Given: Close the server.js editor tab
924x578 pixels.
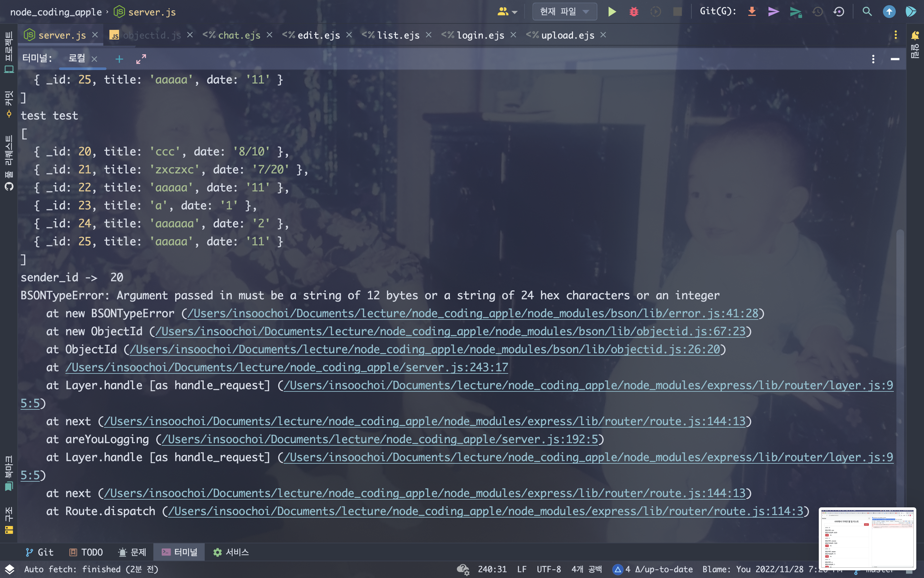Looking at the screenshot, I should (x=95, y=35).
